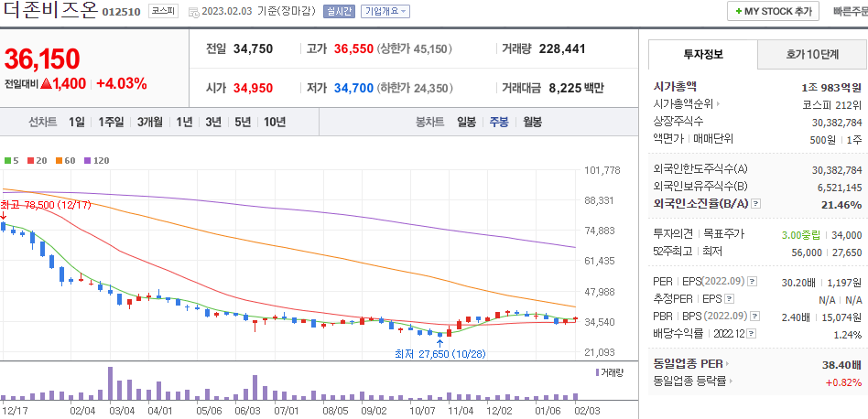Click the current price 36,150

point(42,59)
